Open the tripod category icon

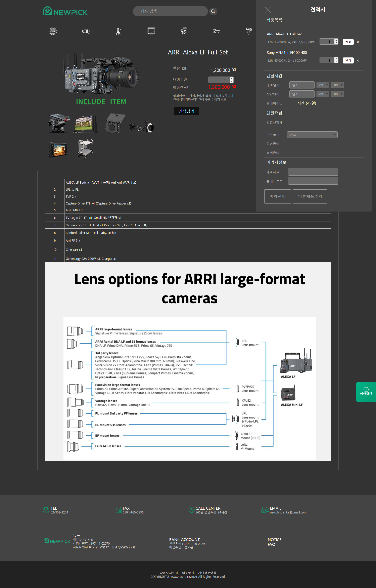(x=119, y=31)
